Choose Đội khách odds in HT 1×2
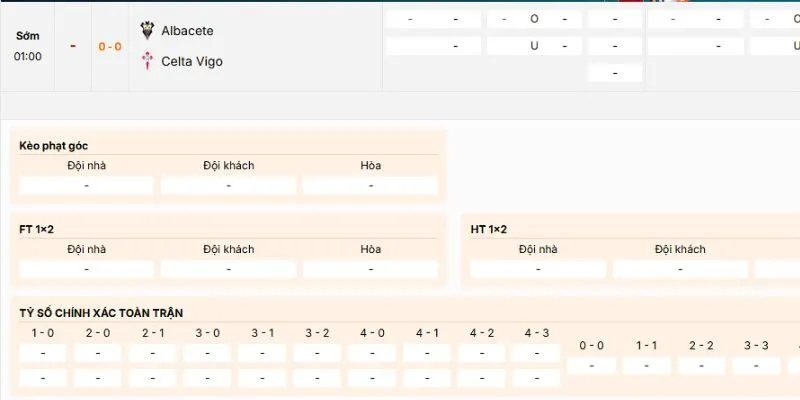The height and width of the screenshot is (400, 800). (680, 269)
